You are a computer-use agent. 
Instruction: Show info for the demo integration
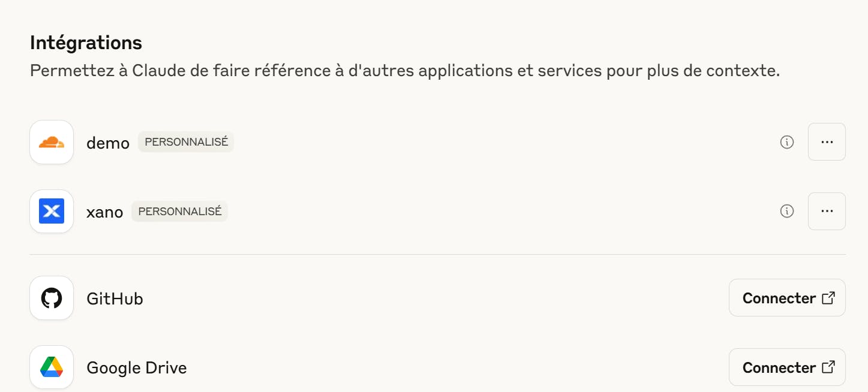(x=787, y=142)
